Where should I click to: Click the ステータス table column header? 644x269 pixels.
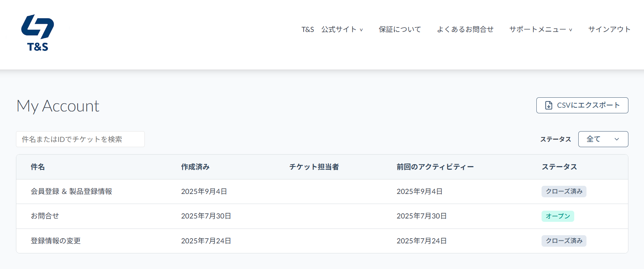[559, 167]
